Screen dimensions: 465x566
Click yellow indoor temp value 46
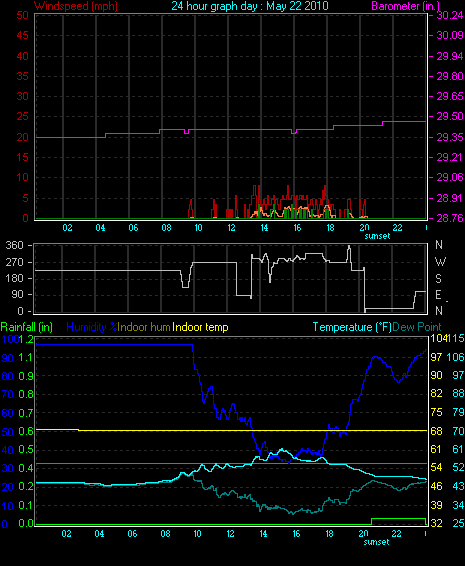436,486
